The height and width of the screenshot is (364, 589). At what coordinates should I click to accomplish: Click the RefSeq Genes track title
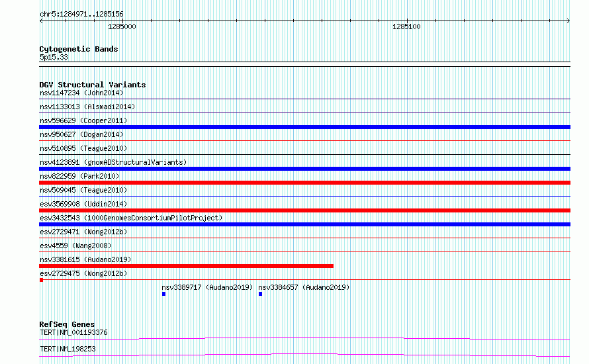[x=67, y=324]
